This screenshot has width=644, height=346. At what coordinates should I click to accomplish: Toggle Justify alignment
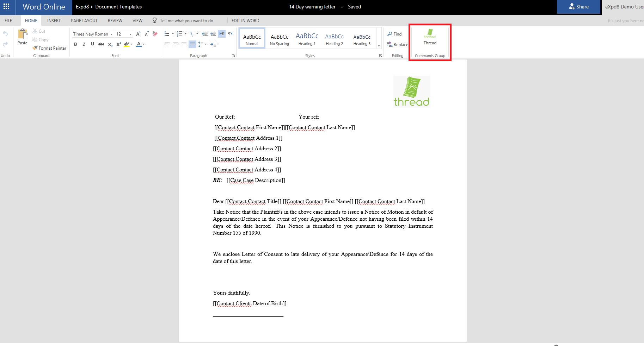click(x=192, y=44)
